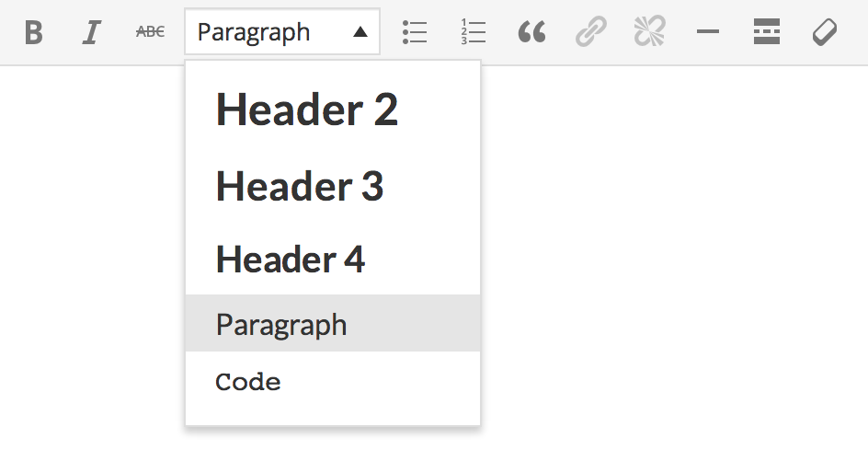Choose the Header 3 format option
The image size is (868, 473).
(299, 187)
